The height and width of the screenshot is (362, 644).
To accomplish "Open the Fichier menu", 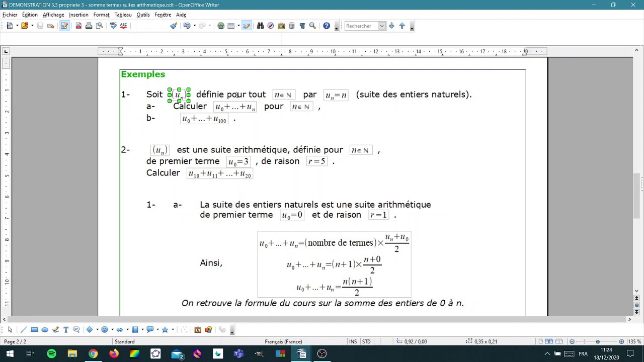I will [10, 15].
